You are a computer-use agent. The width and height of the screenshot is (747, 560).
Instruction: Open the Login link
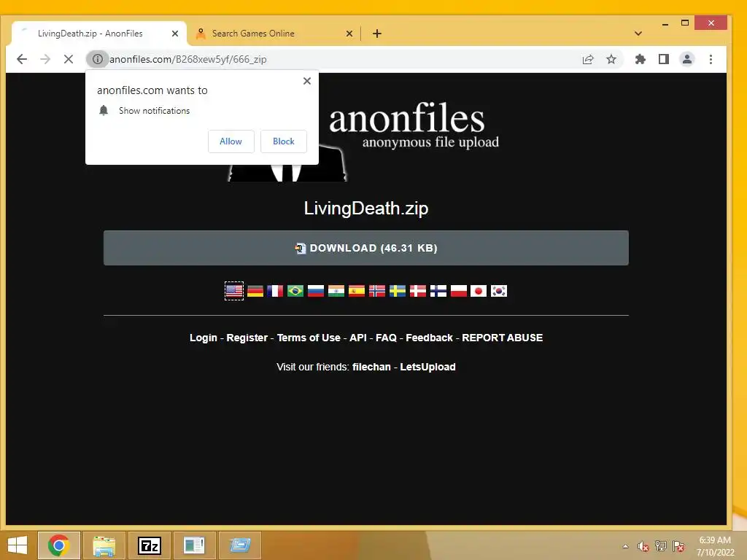(x=204, y=338)
